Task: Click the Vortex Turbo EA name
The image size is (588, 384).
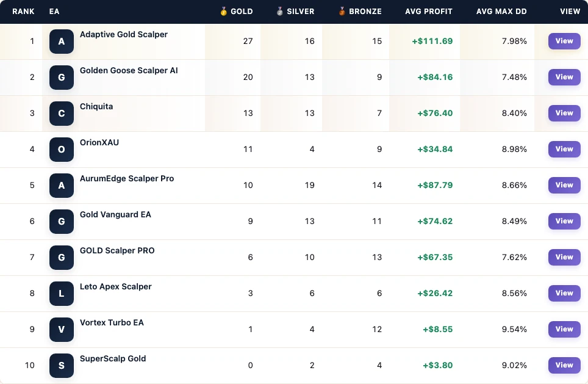Action: (112, 323)
